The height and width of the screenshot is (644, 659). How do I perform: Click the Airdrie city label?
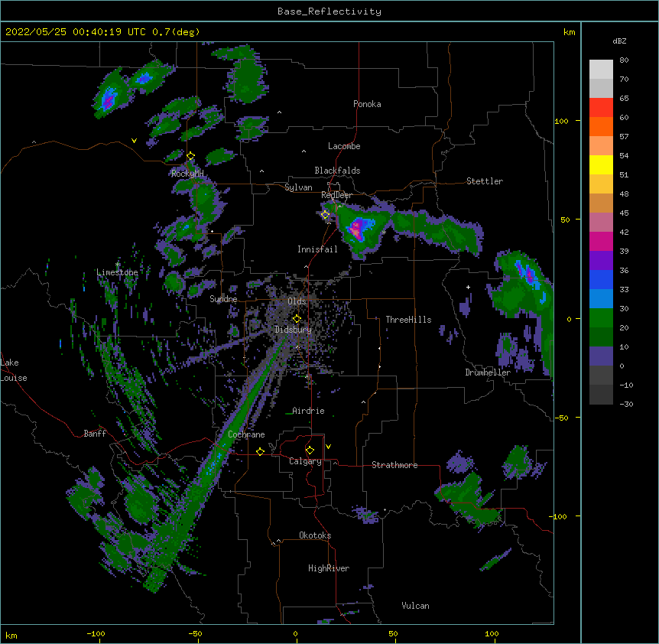point(309,411)
